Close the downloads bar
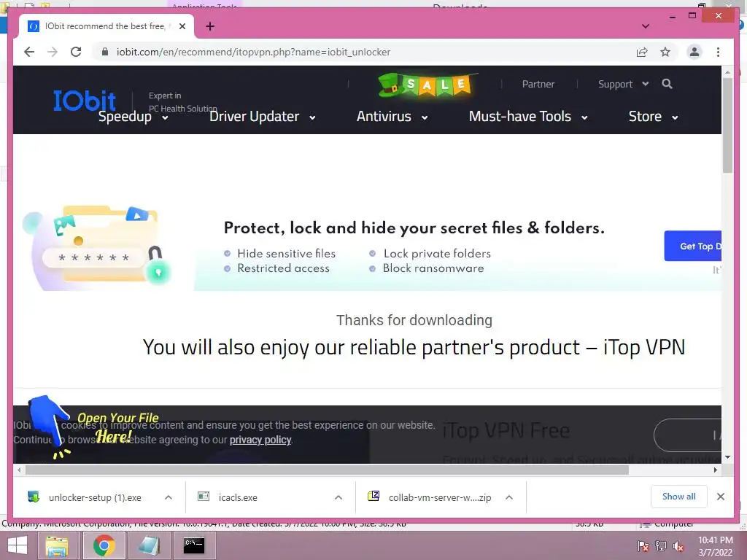 [x=721, y=497]
